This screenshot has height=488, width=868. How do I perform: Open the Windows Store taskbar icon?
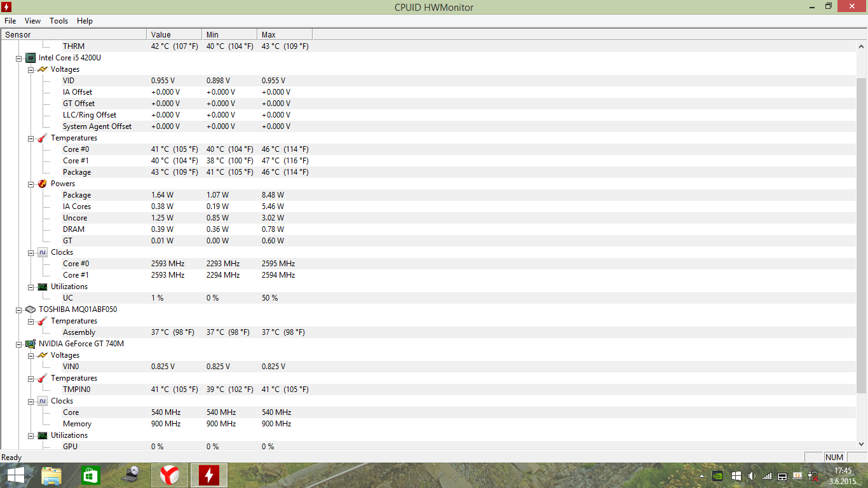pos(91,475)
